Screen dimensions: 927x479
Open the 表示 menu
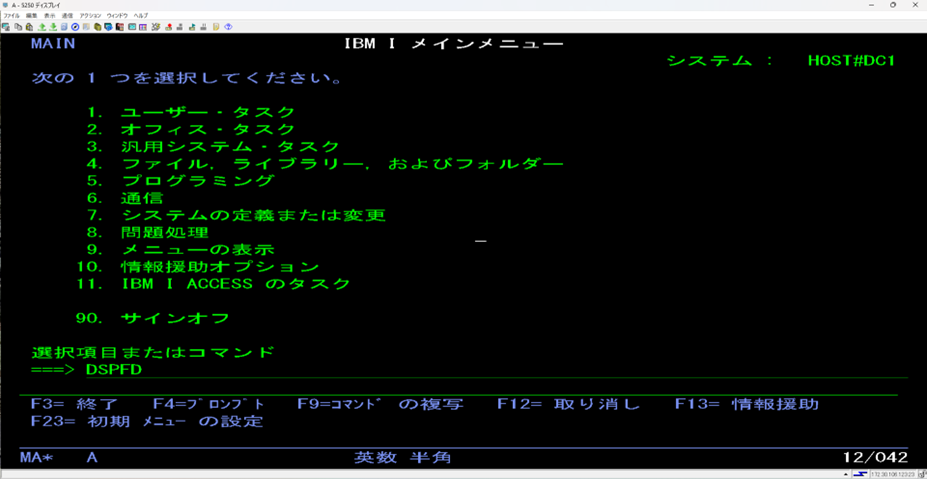tap(50, 15)
